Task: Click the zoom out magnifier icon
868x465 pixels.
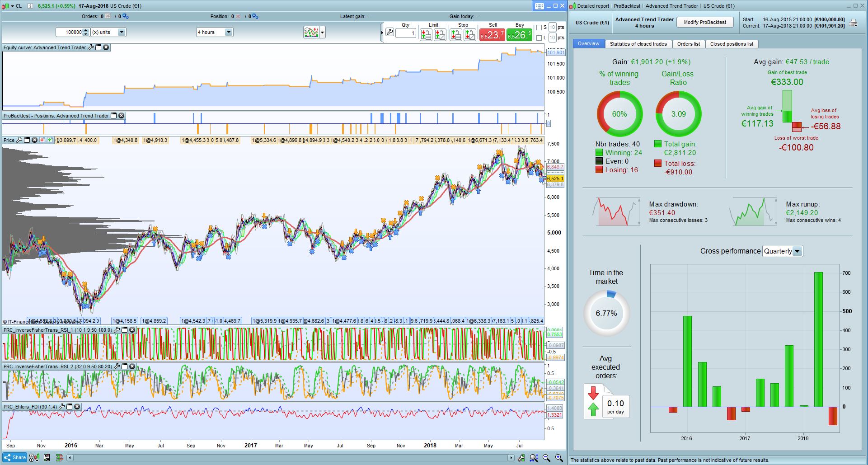Action: click(x=546, y=458)
